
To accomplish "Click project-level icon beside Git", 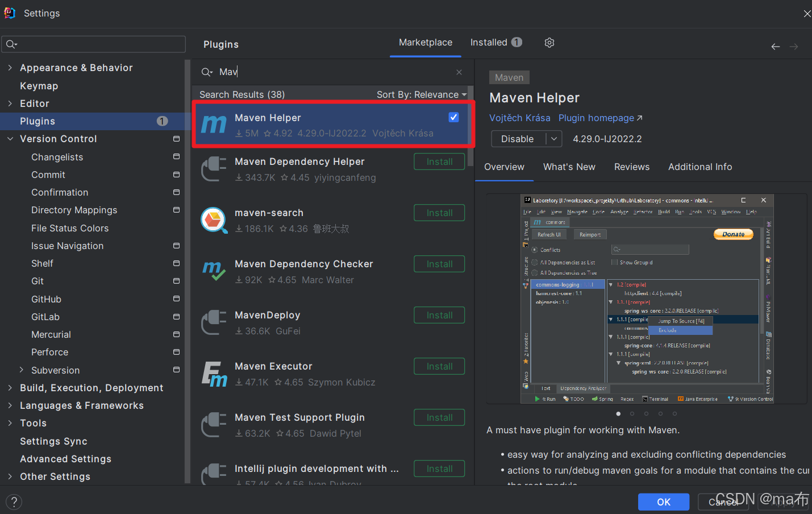I will 176,281.
